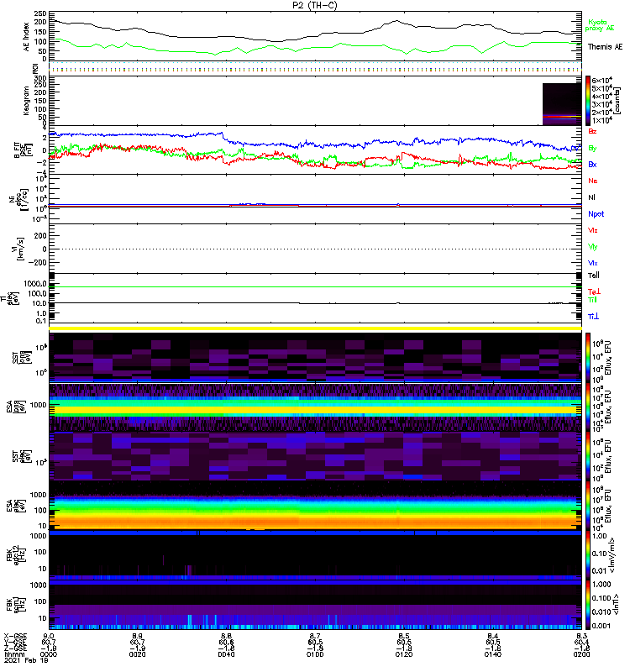Viewport: 630px width, 672px height.
Task: Select the green By legend label
Action: (x=592, y=149)
